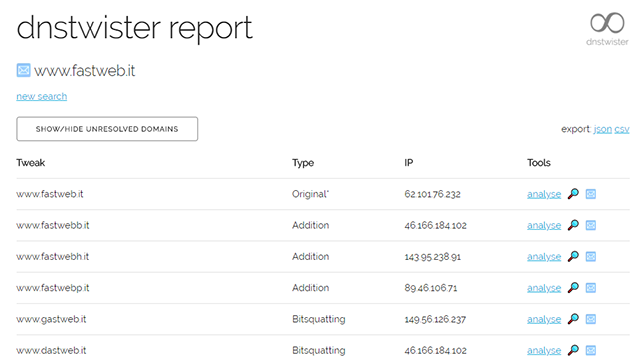Image resolution: width=640 pixels, height=360 pixels.
Task: Click analyse for www.fastwebp.it
Action: tap(544, 288)
